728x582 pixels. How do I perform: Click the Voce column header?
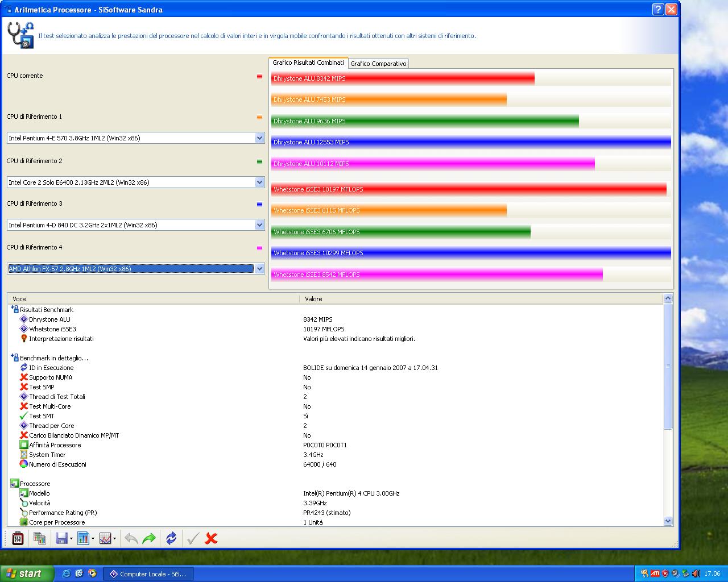click(x=154, y=299)
